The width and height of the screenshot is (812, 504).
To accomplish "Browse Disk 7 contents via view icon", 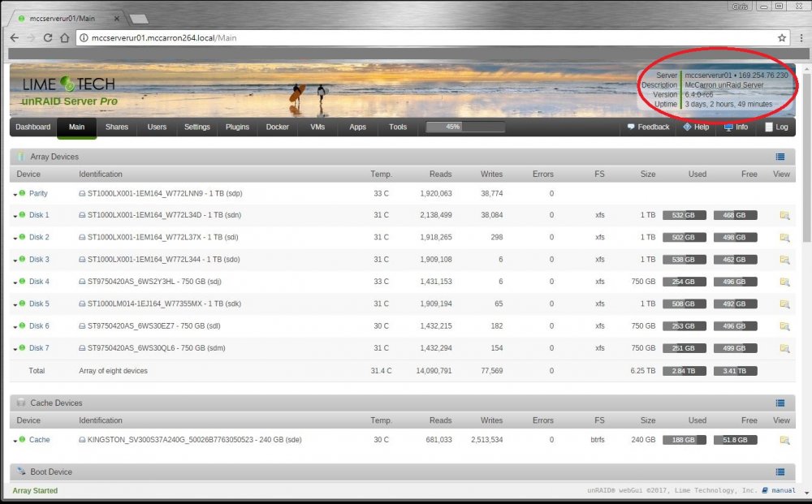I will (x=784, y=349).
